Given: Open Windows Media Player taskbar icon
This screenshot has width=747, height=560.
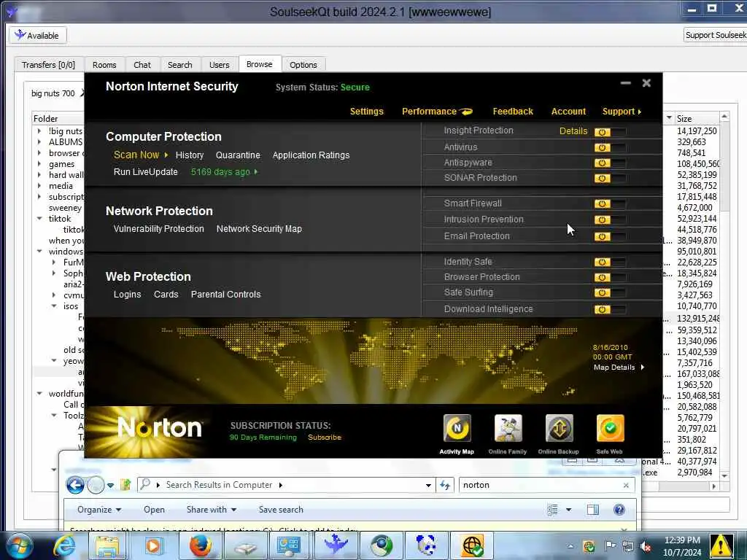Looking at the screenshot, I should pyautogui.click(x=153, y=545).
